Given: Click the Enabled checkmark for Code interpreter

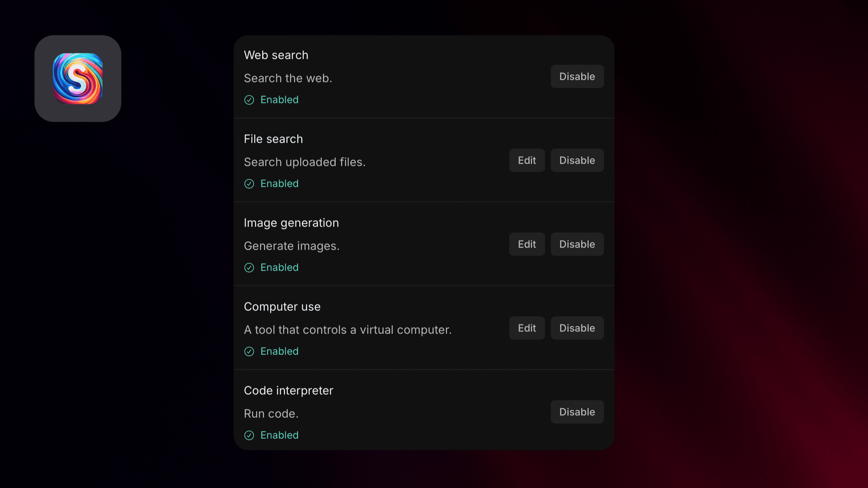Looking at the screenshot, I should pos(249,435).
